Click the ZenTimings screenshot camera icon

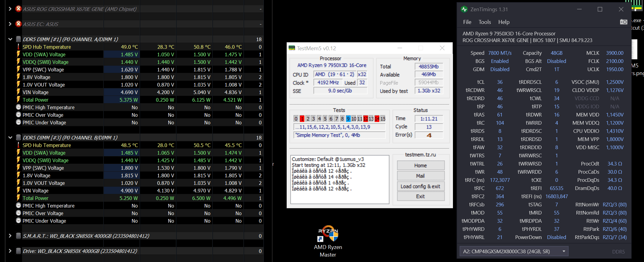pos(623,22)
